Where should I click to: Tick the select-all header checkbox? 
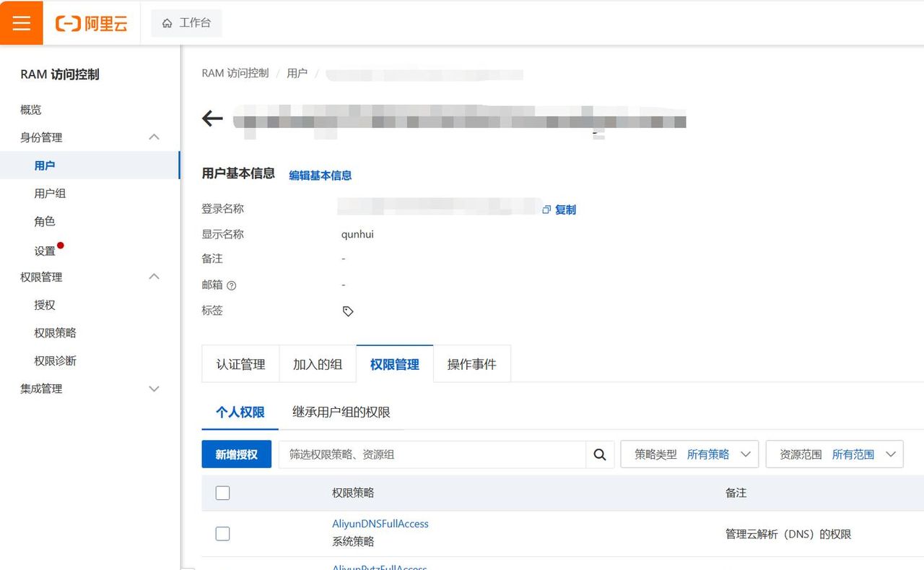point(222,493)
